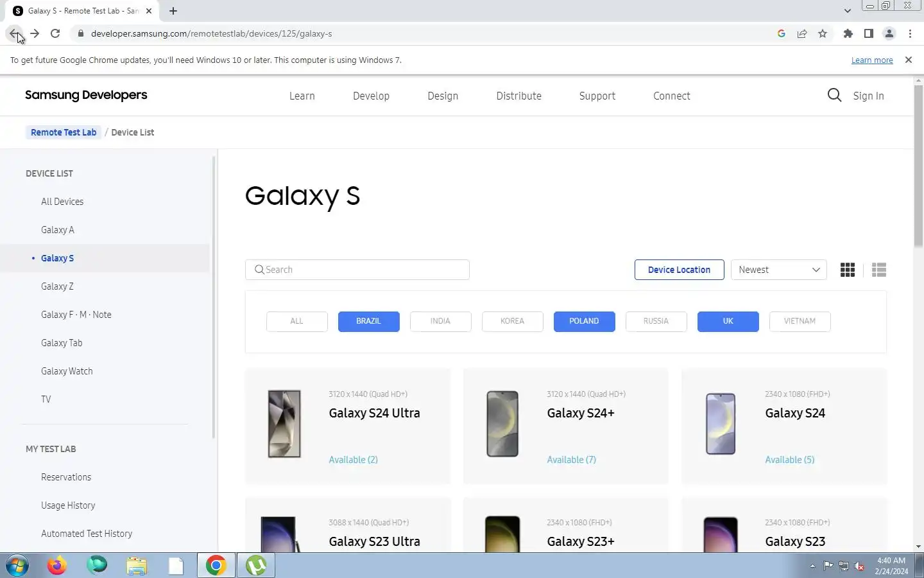Toggle the KOREA location filter
This screenshot has width=924, height=578.
coord(512,321)
